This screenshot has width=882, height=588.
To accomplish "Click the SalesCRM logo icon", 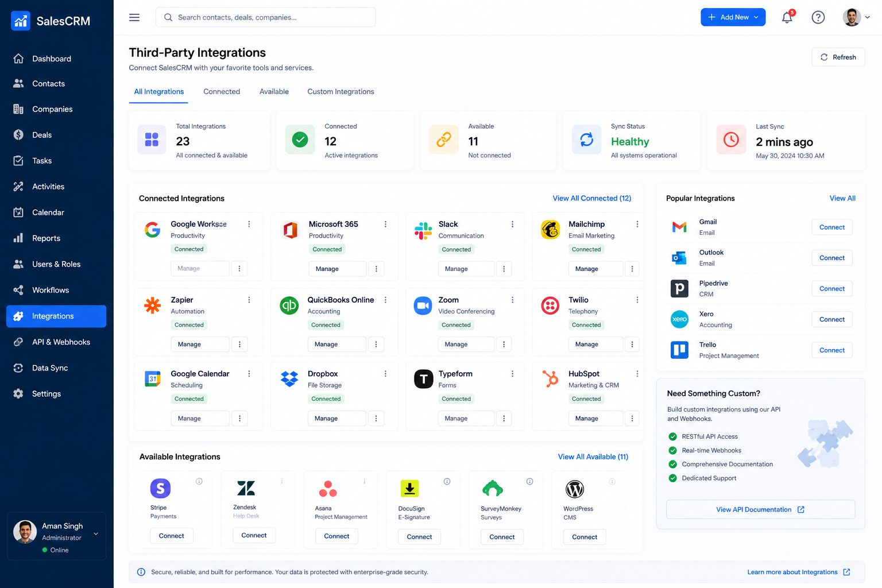I will 21,21.
